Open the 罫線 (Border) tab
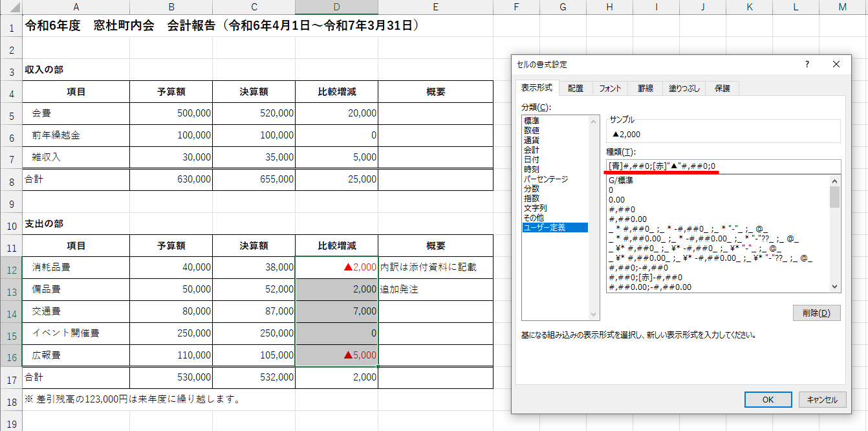Screen dimensions: 868x431 click(644, 89)
